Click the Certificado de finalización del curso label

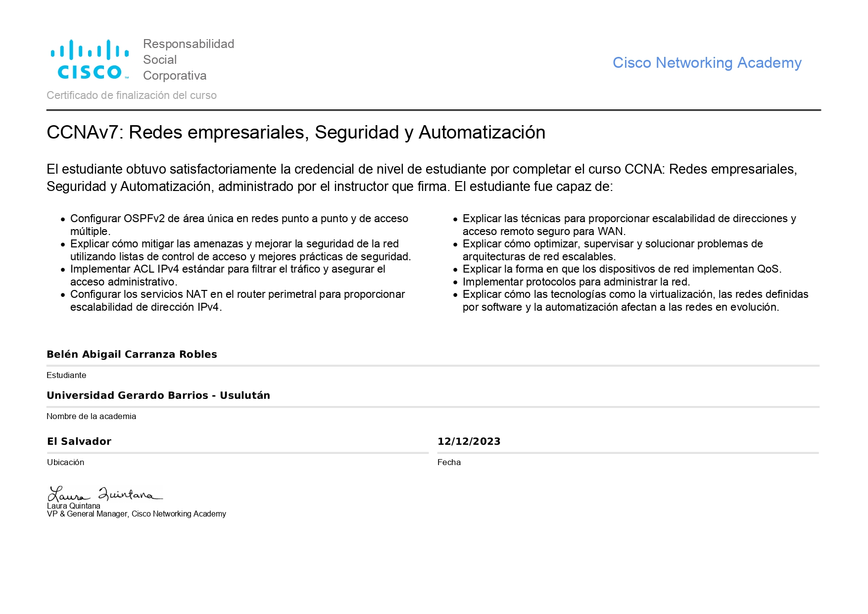[x=132, y=95]
